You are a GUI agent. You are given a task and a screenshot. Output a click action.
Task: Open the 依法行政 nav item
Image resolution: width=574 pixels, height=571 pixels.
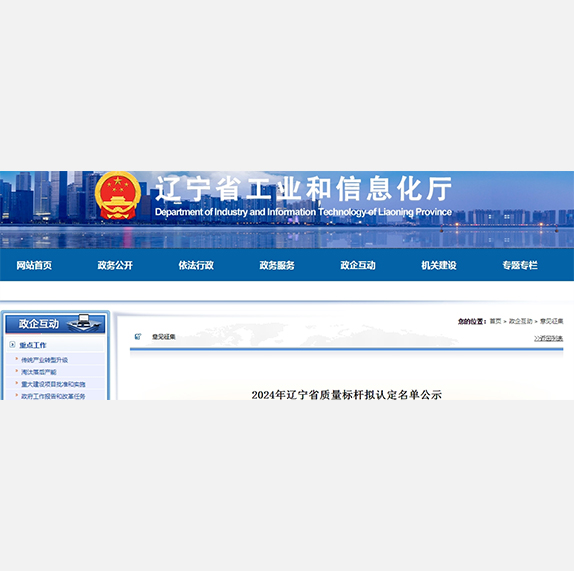(x=196, y=265)
